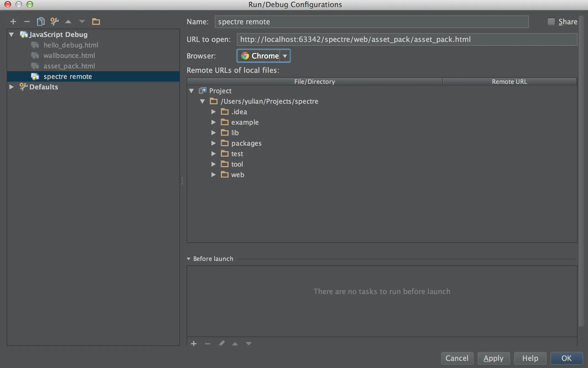The image size is (588, 368).
Task: Expand the Defaults node
Action: point(12,87)
